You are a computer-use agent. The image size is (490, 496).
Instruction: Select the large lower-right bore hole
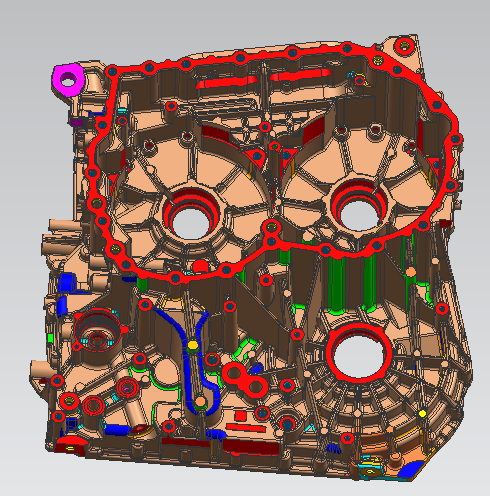358,357
